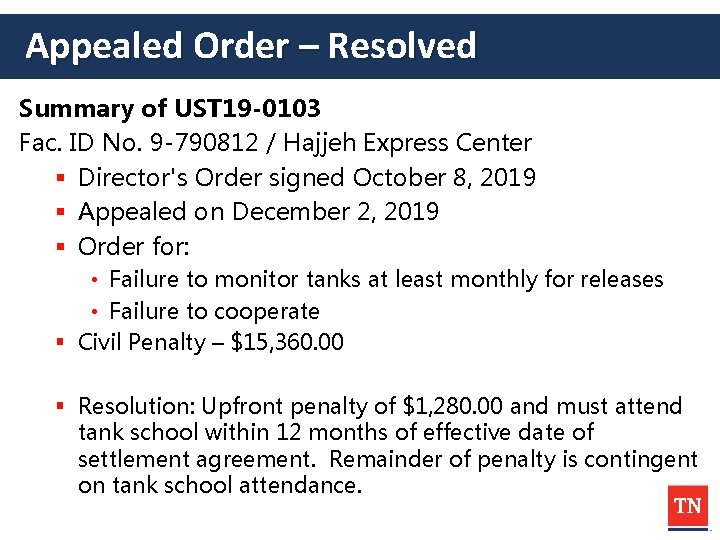Click the Director's Order signed bullet
The image size is (720, 540).
[x=214, y=178]
